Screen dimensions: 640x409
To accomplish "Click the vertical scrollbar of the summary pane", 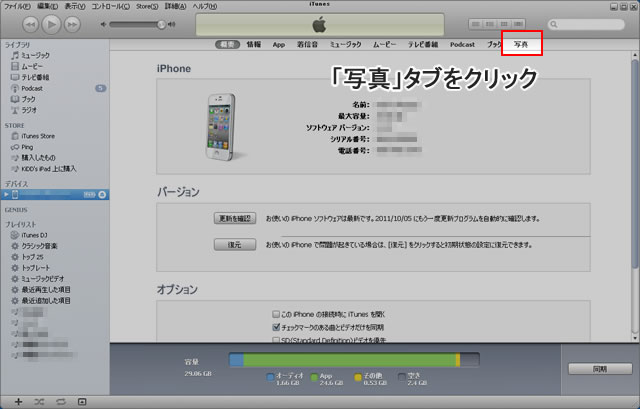I will 635,163.
